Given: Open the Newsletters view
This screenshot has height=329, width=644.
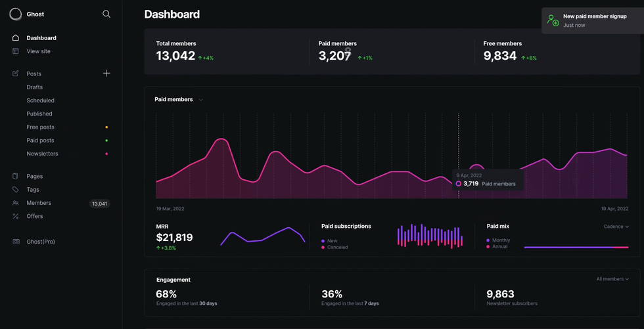Looking at the screenshot, I should point(43,154).
